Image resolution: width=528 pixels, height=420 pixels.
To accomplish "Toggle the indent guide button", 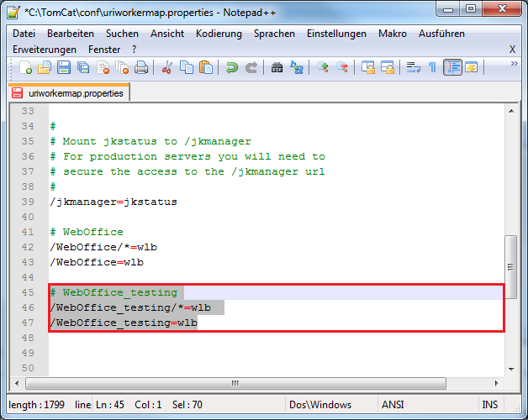I will pyautogui.click(x=452, y=67).
